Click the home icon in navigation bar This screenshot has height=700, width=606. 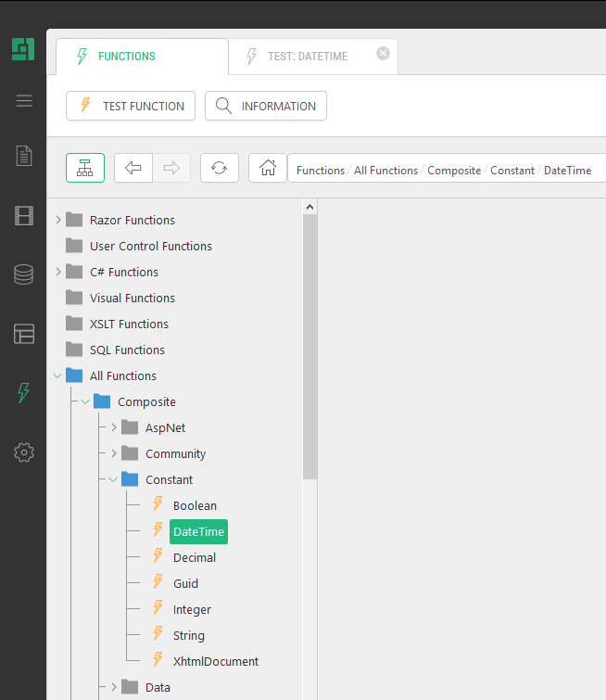[268, 168]
